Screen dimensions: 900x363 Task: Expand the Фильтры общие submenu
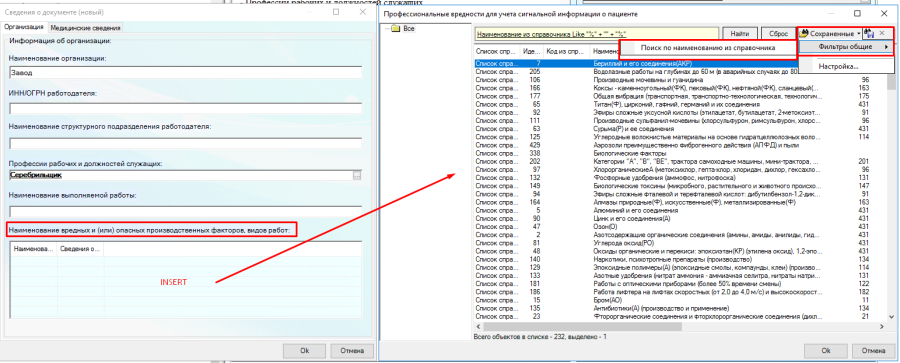tap(846, 47)
